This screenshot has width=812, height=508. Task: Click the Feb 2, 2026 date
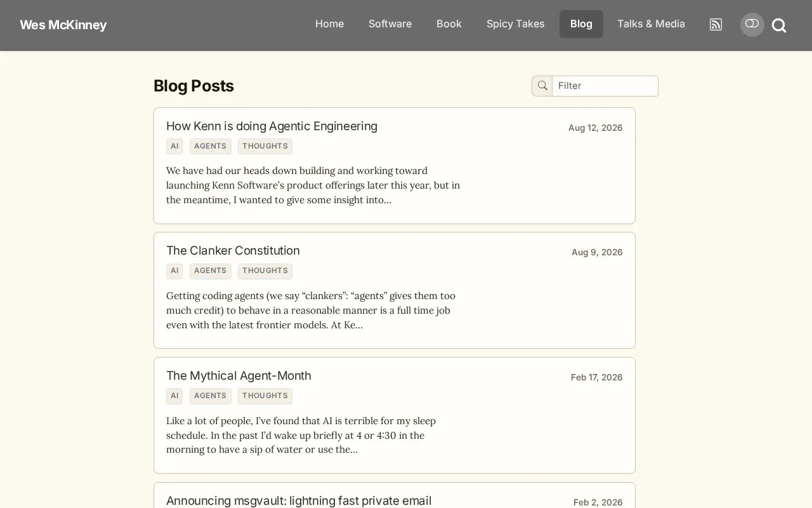coord(598,502)
